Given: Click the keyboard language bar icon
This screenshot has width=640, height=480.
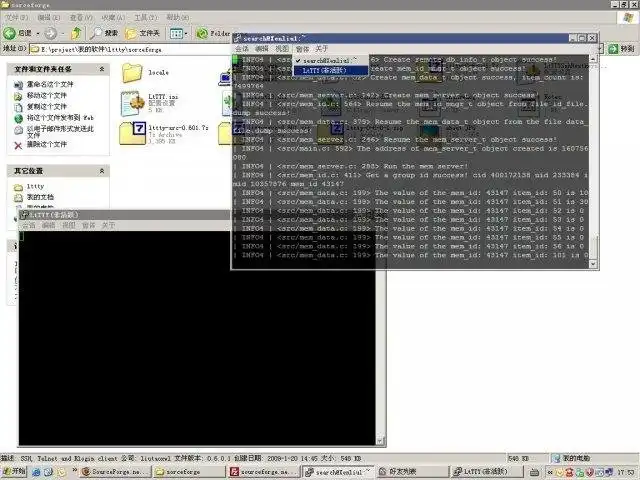Looking at the screenshot, I should [x=534, y=472].
